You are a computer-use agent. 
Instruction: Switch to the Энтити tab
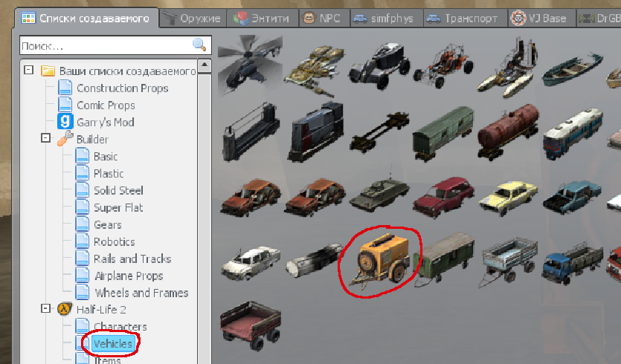point(262,18)
